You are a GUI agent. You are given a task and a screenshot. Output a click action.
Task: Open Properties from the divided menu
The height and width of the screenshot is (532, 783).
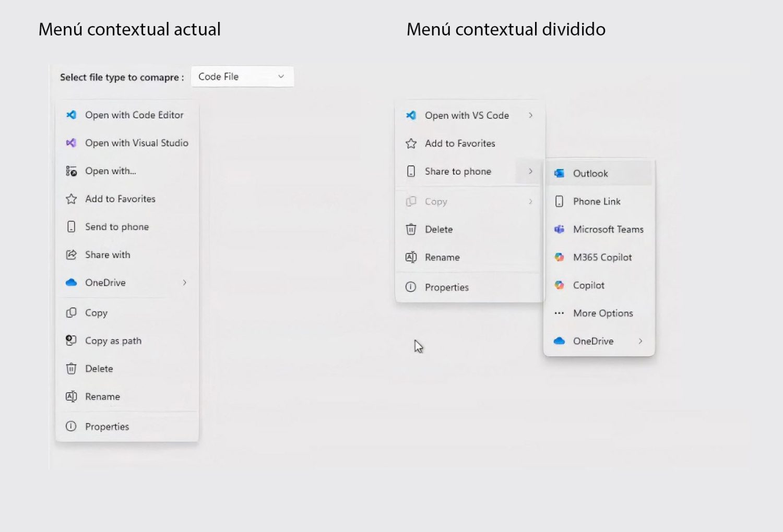[447, 287]
